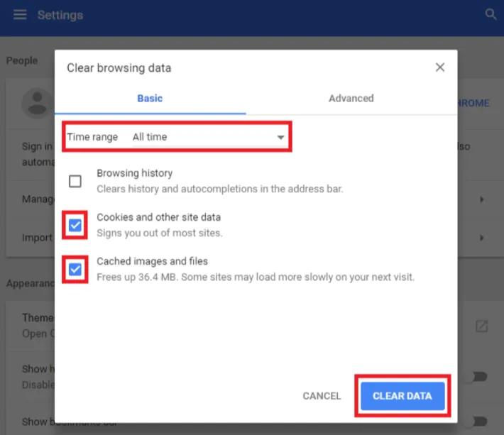Toggle the Show home button switch
The height and width of the screenshot is (435, 504).
pyautogui.click(x=477, y=377)
